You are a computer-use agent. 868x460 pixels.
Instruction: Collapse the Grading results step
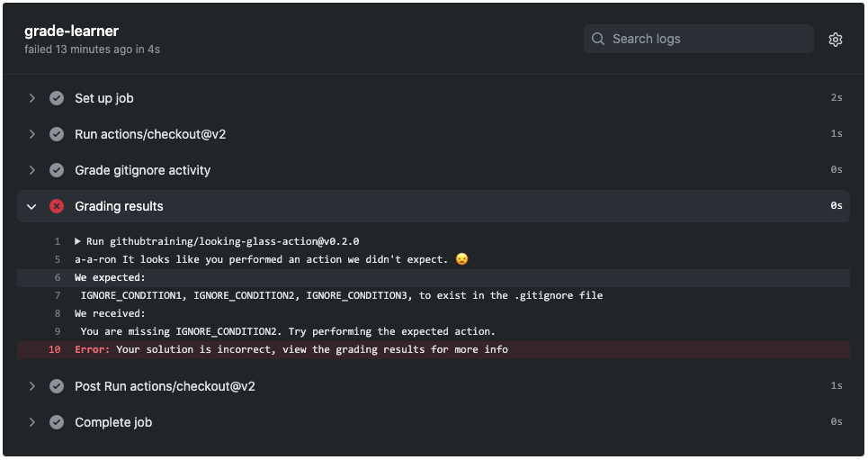pos(32,206)
